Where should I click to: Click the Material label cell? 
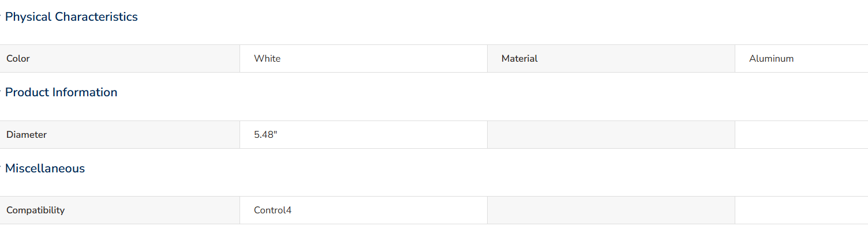pyautogui.click(x=611, y=59)
